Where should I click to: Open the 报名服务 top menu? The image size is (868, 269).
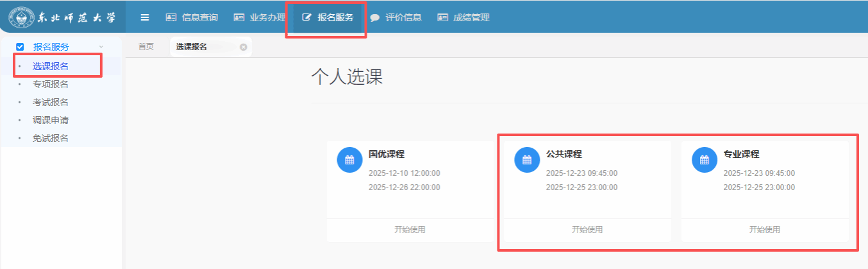[x=328, y=18]
